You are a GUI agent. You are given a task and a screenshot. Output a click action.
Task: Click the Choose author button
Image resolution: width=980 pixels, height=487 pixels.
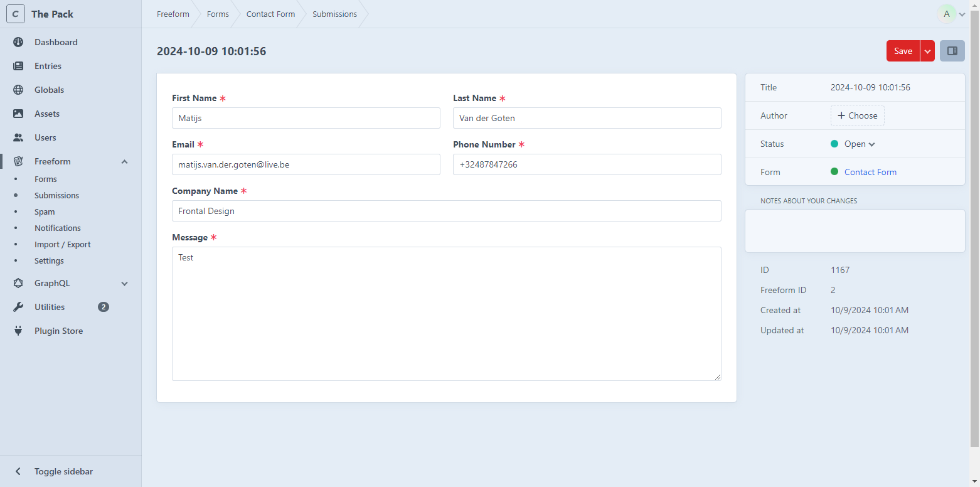857,115
